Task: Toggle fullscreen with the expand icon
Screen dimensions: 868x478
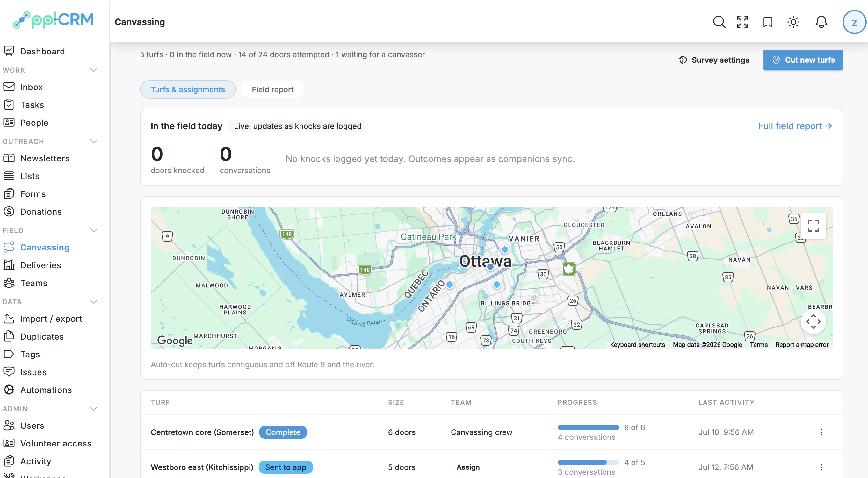Action: point(742,22)
